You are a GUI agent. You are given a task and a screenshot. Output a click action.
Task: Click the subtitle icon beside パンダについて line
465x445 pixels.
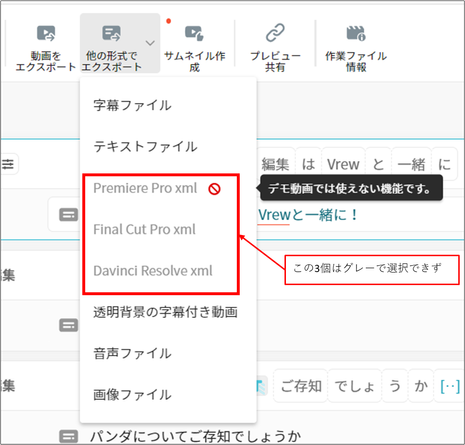tap(68, 436)
